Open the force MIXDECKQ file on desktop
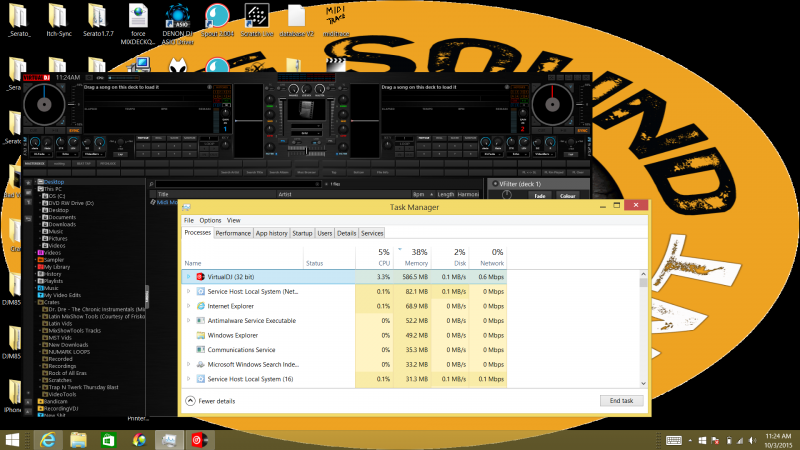Viewport: 800px width, 450px height. click(138, 24)
